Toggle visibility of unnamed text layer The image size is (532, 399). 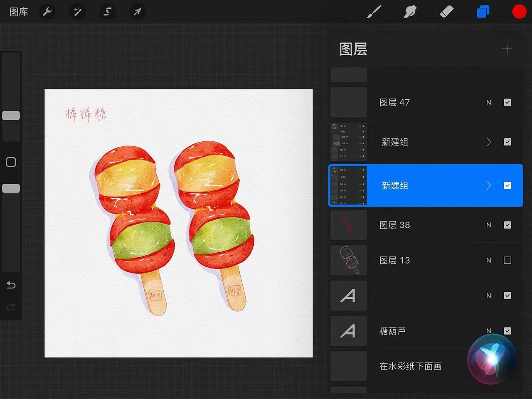point(507,296)
